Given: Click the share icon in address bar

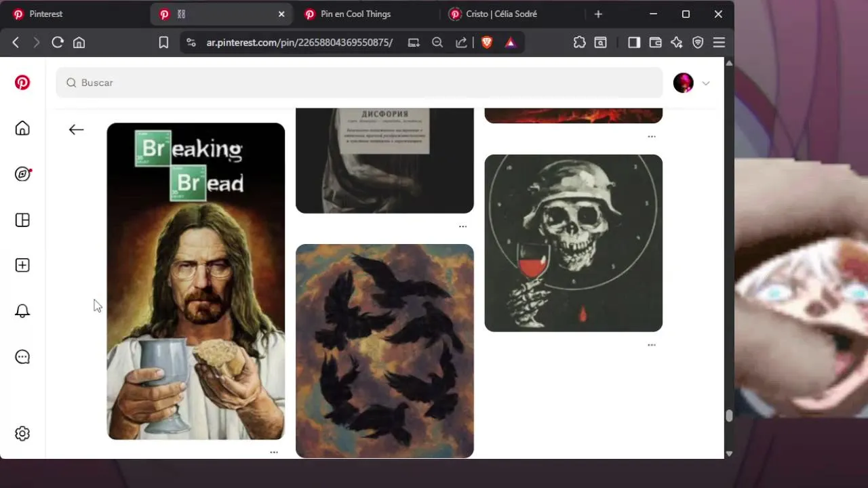Looking at the screenshot, I should click(x=461, y=43).
